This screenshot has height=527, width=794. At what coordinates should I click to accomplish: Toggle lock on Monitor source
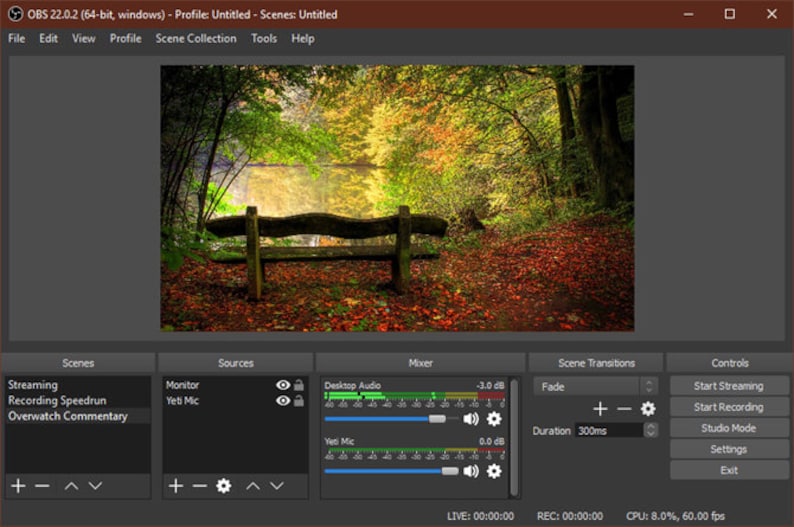tap(299, 385)
